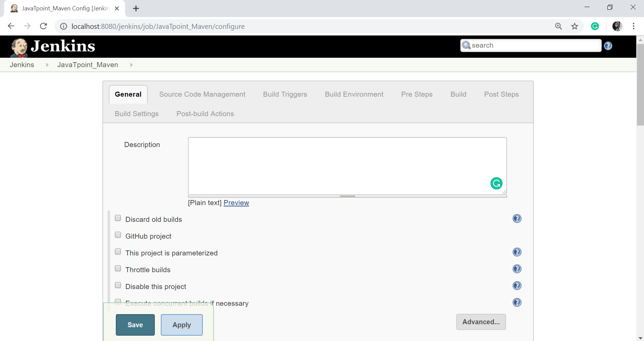
Task: Open the description Preview link
Action: [x=236, y=203]
